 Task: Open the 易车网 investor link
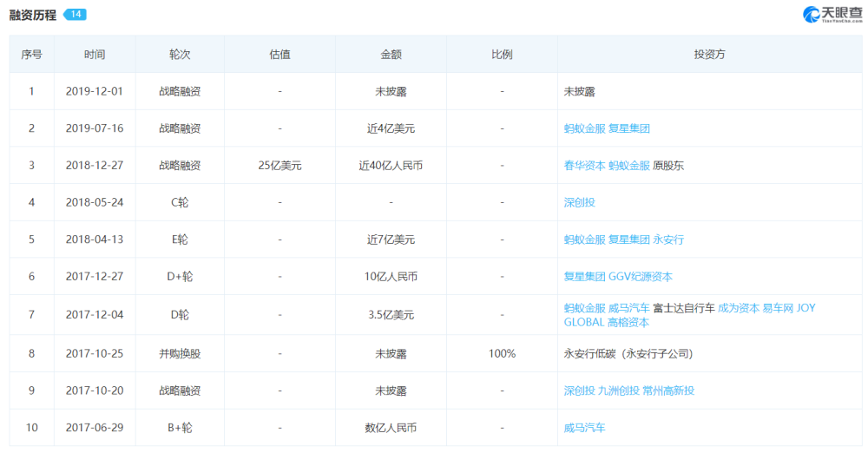[778, 308]
